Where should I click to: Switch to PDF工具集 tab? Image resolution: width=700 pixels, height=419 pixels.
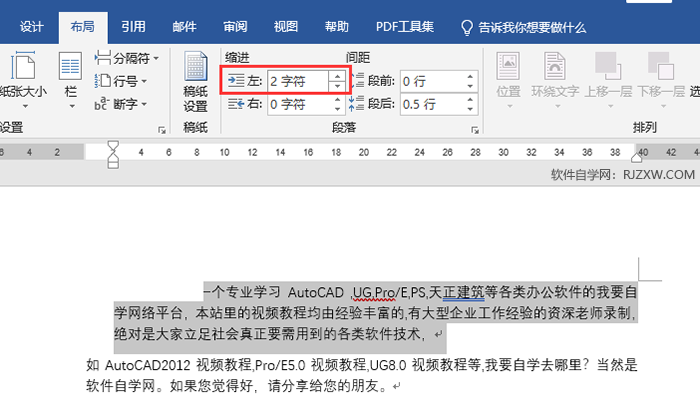coord(404,27)
